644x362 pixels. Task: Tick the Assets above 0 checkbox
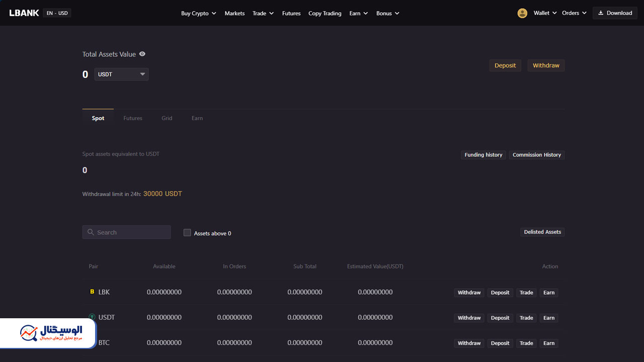tap(187, 233)
